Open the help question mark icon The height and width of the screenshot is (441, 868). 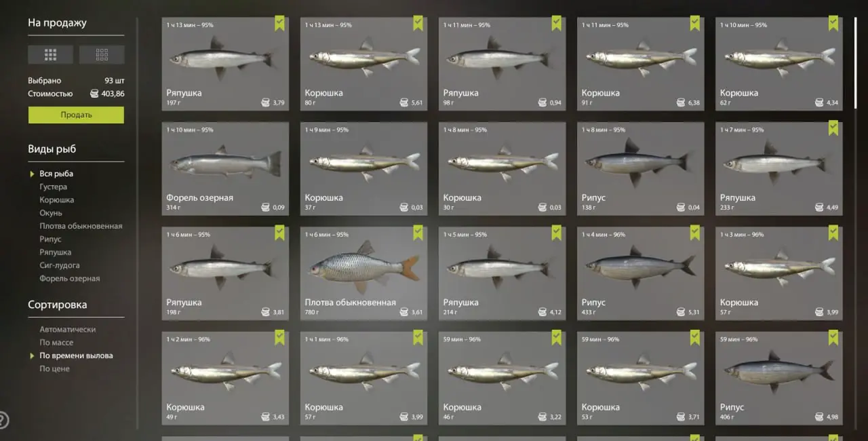3,419
